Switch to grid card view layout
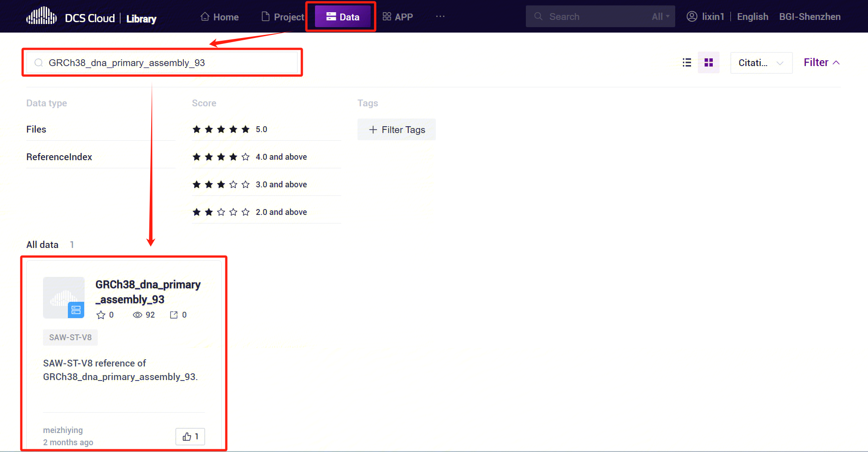Viewport: 868px width, 452px height. pyautogui.click(x=709, y=62)
